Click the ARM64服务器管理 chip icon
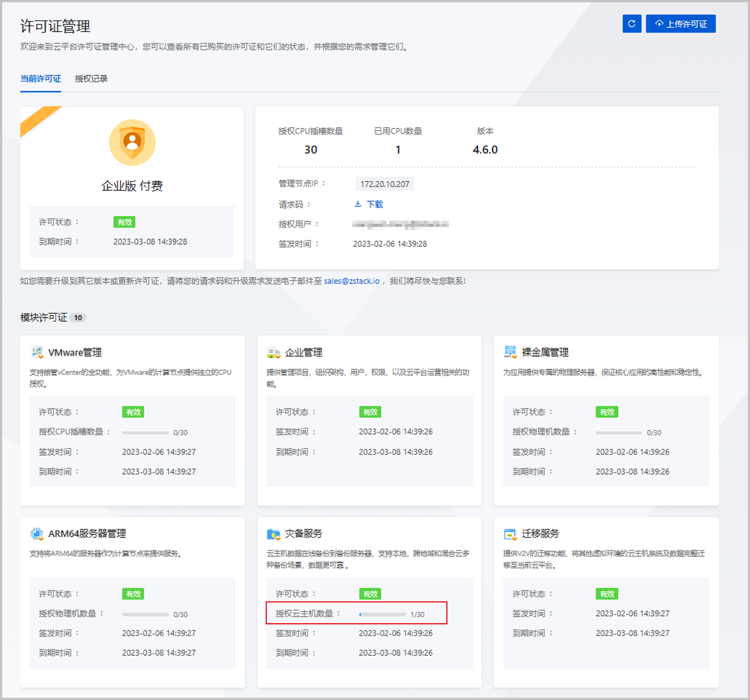The image size is (750, 700). 37,534
